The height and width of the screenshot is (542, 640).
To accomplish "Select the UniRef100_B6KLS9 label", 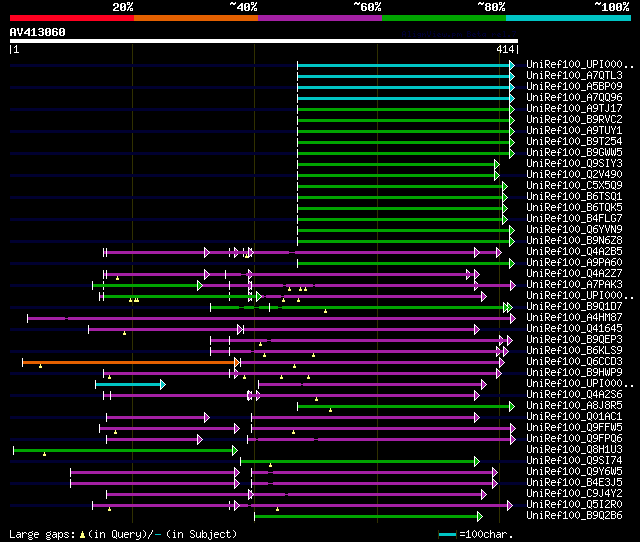I will 574,351.
